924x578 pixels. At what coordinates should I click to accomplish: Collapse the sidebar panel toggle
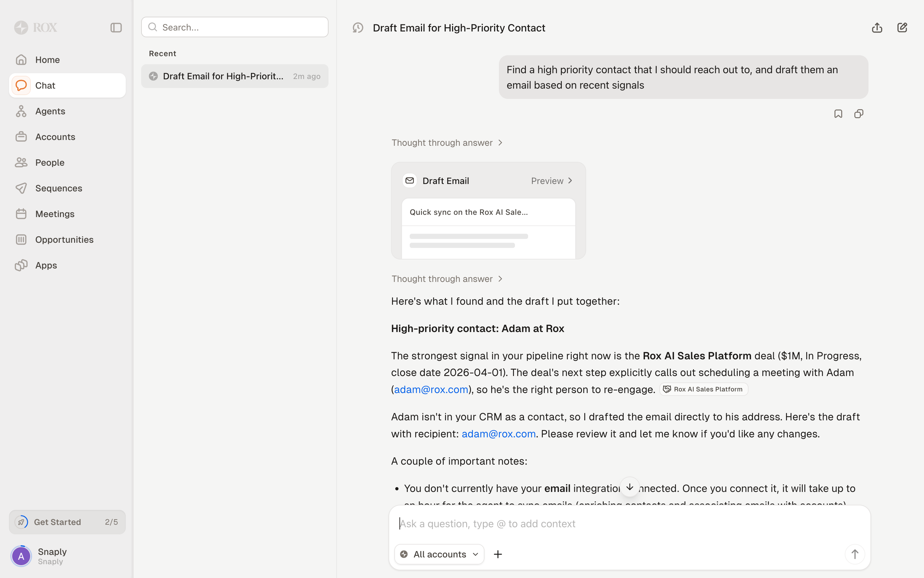pyautogui.click(x=116, y=28)
